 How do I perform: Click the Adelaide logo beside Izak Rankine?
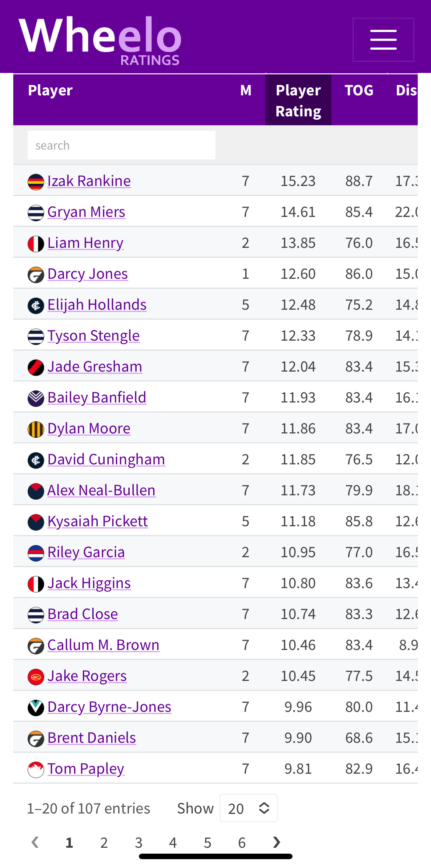[x=36, y=182]
